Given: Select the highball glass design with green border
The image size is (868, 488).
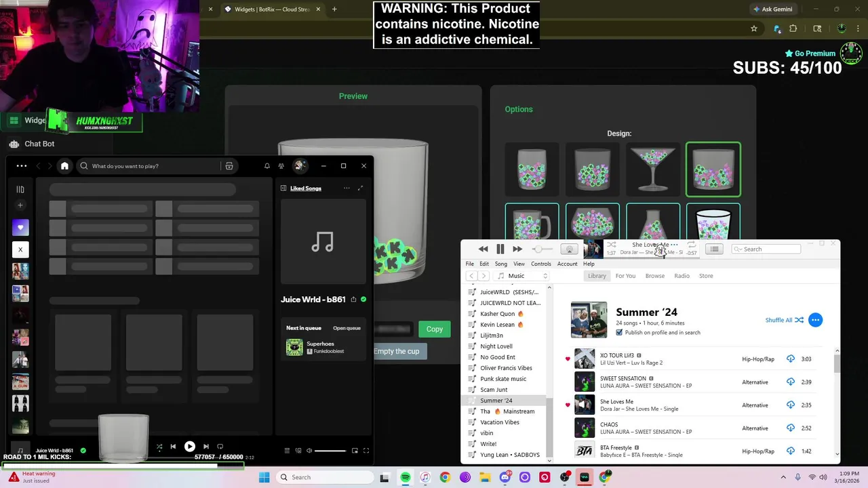Looking at the screenshot, I should [x=713, y=169].
